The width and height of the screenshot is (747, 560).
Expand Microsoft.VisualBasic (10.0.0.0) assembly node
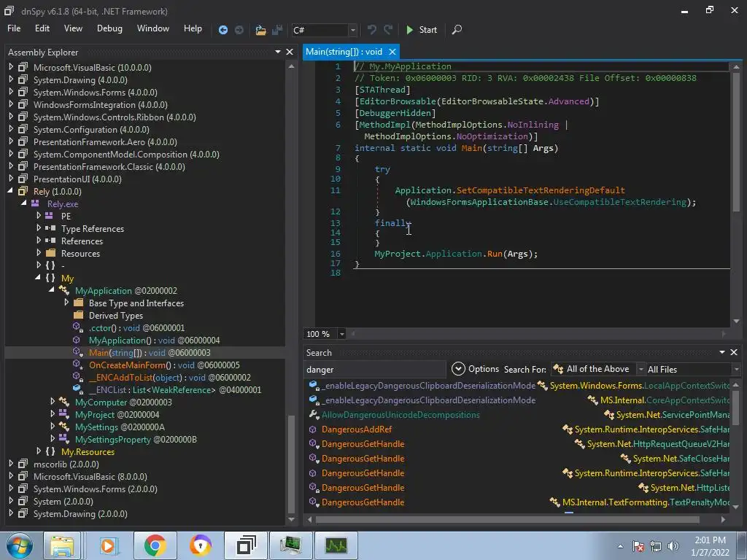click(x=10, y=67)
